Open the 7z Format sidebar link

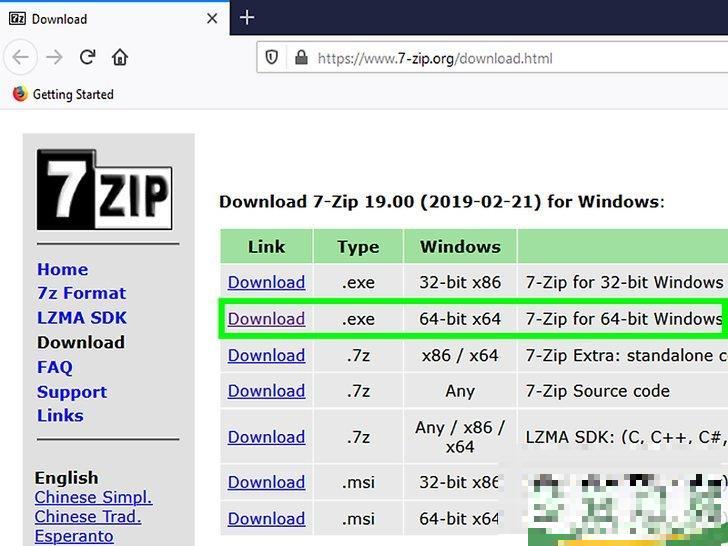coord(81,293)
